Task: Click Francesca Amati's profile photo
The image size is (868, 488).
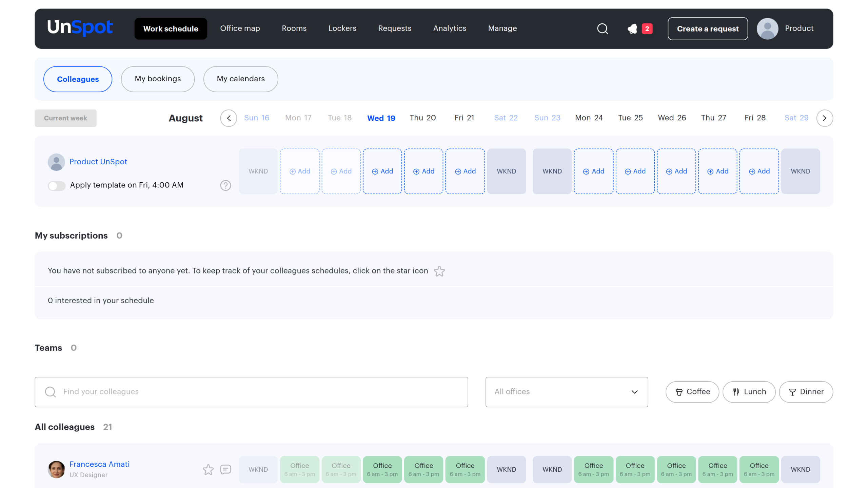Action: 56,469
